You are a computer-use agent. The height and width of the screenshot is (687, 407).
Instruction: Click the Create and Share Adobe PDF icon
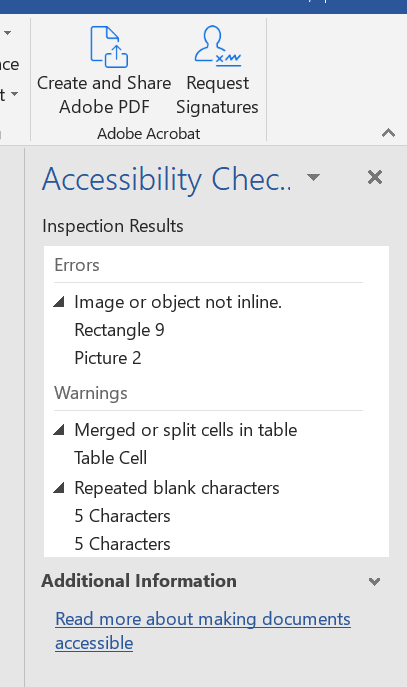point(109,47)
